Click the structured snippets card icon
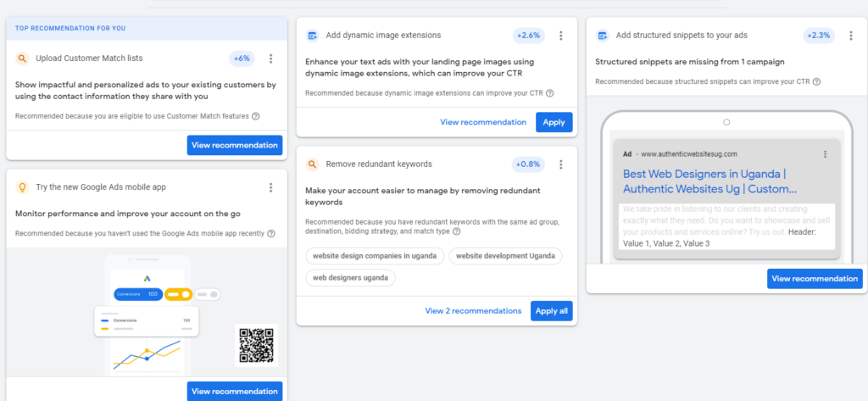The width and height of the screenshot is (868, 401). pos(603,36)
